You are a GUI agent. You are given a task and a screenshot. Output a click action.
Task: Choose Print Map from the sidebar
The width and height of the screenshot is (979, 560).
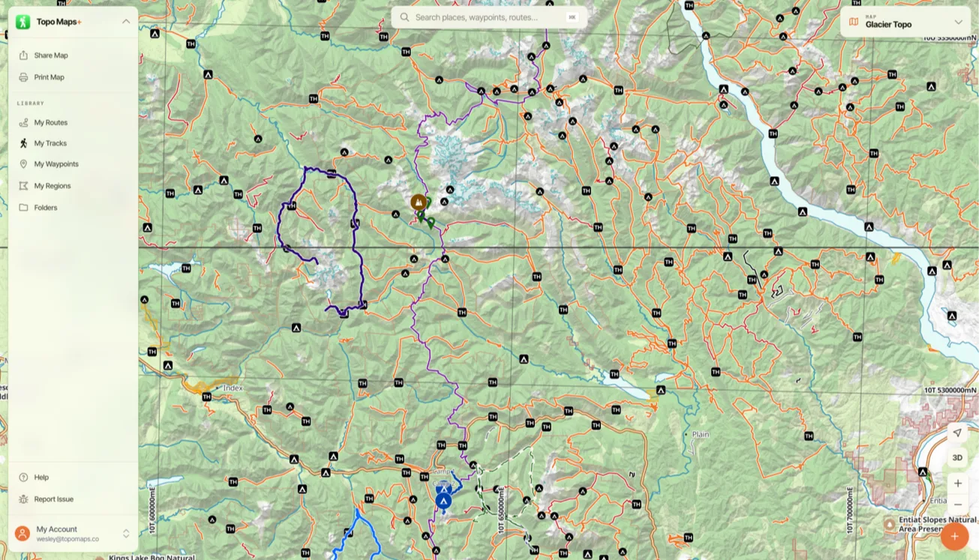73,77
